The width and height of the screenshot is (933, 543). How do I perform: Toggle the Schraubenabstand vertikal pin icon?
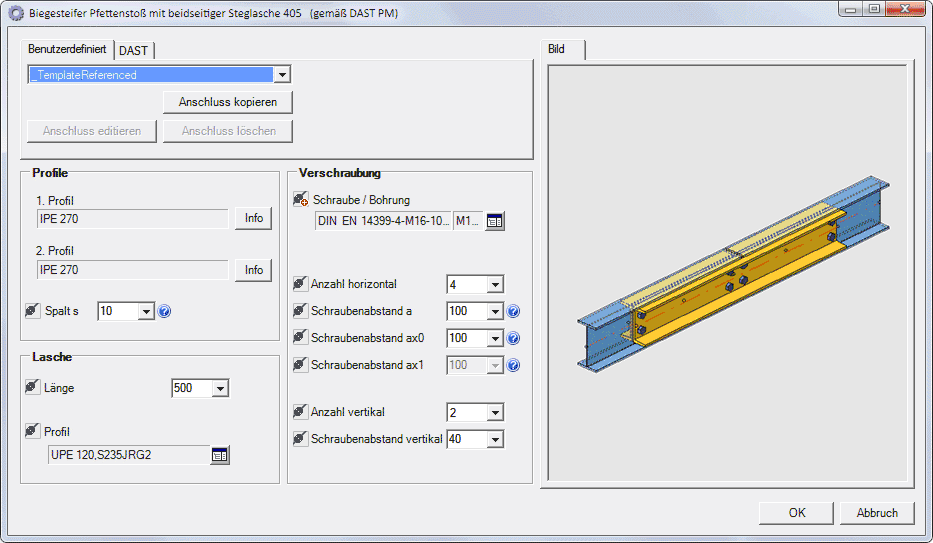(300, 439)
